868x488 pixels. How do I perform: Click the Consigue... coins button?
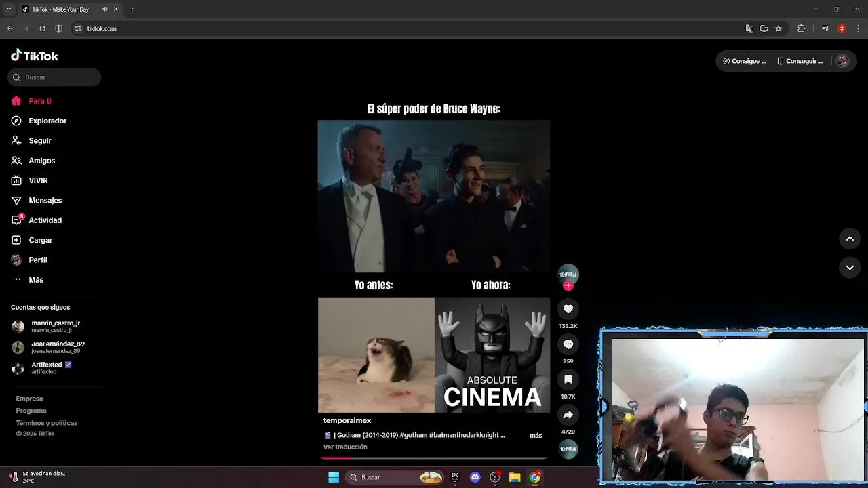click(x=745, y=61)
